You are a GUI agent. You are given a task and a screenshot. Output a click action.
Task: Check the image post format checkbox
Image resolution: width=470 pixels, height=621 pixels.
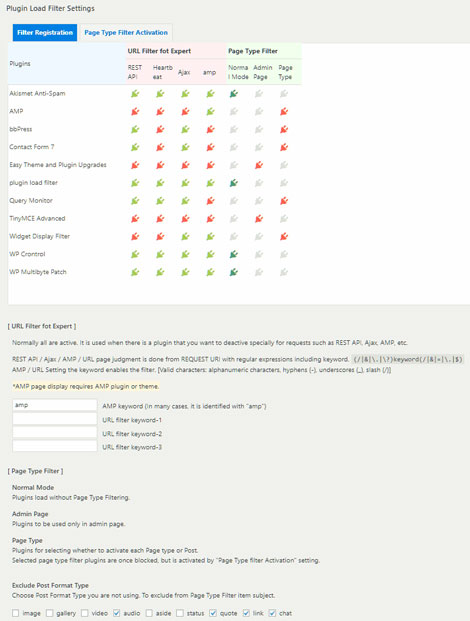(x=15, y=613)
